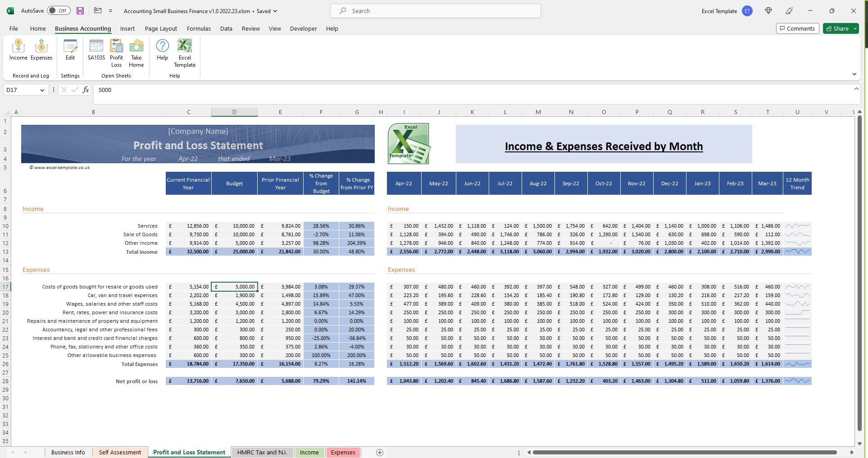This screenshot has width=868, height=458.
Task: Click the Comments button
Action: 797,28
